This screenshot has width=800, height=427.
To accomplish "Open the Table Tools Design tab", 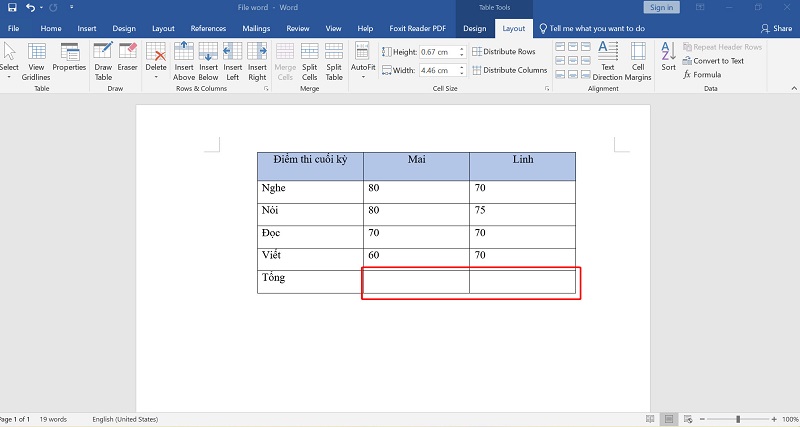I will (474, 29).
